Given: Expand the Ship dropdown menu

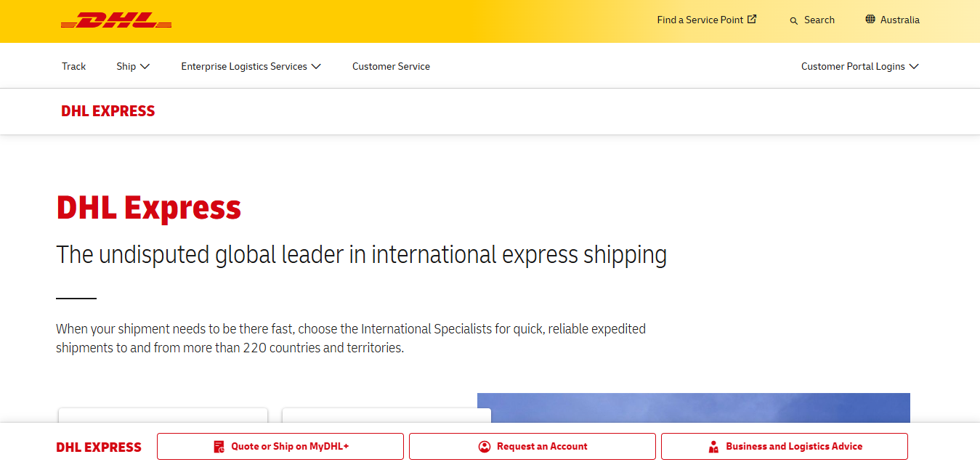Looking at the screenshot, I should coord(133,66).
